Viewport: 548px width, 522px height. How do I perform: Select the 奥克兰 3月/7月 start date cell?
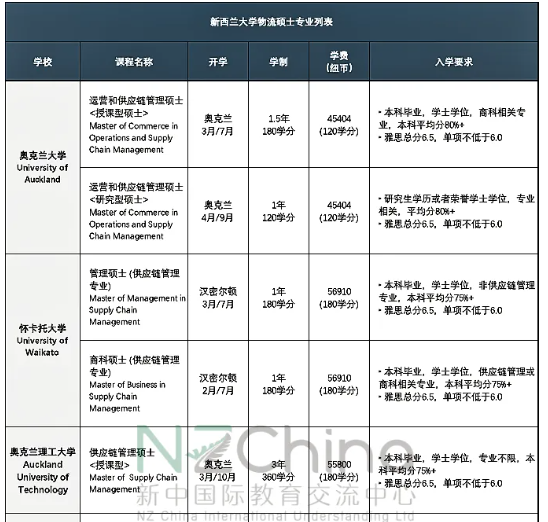pos(218,125)
